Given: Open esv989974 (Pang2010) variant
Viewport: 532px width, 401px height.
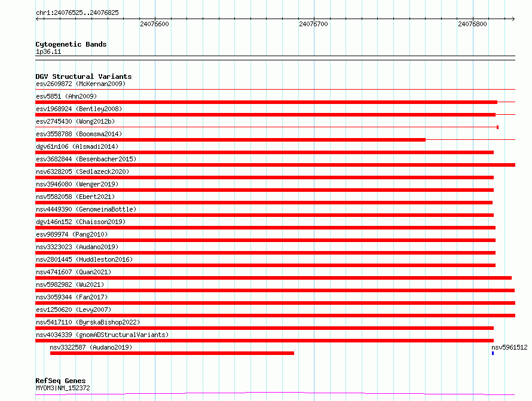Looking at the screenshot, I should 72,234.
